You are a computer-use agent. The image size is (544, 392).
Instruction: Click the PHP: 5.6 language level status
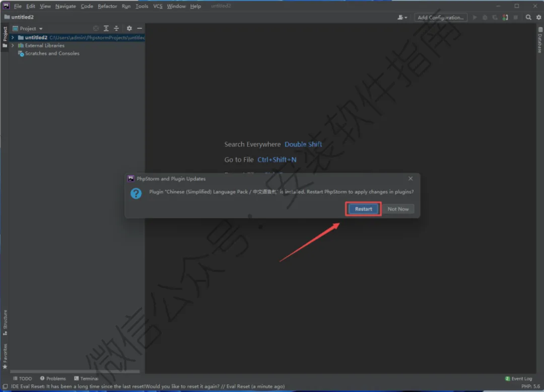pyautogui.click(x=530, y=386)
